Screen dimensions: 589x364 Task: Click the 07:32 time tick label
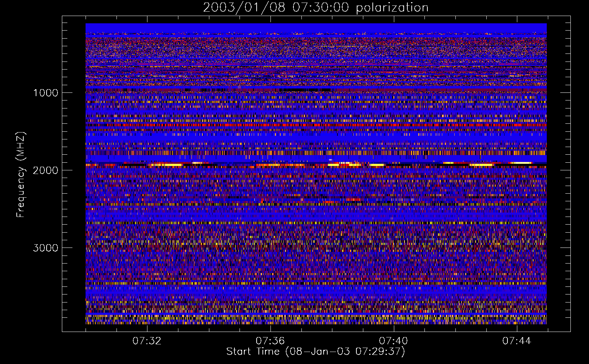(x=147, y=341)
